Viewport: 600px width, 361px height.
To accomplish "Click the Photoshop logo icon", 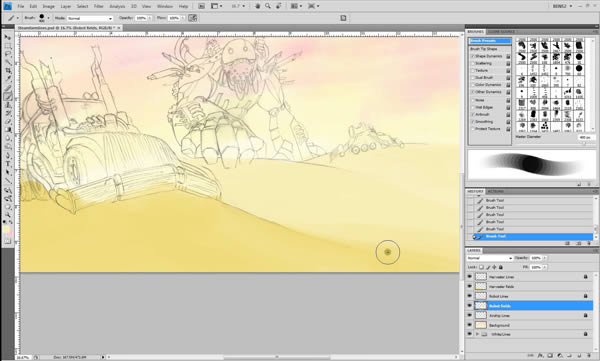I will coord(7,6).
